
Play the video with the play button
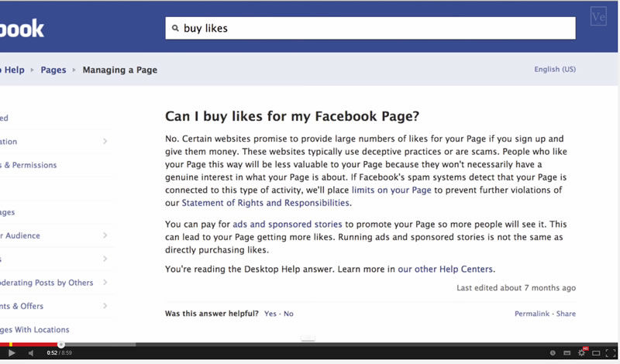[x=11, y=353]
